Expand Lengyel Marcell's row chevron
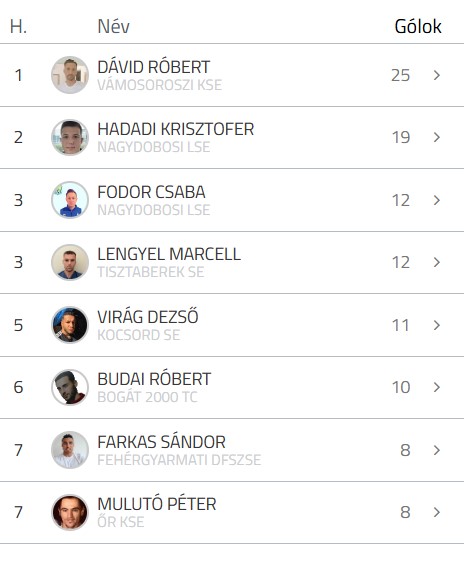470x562 pixels. point(437,262)
